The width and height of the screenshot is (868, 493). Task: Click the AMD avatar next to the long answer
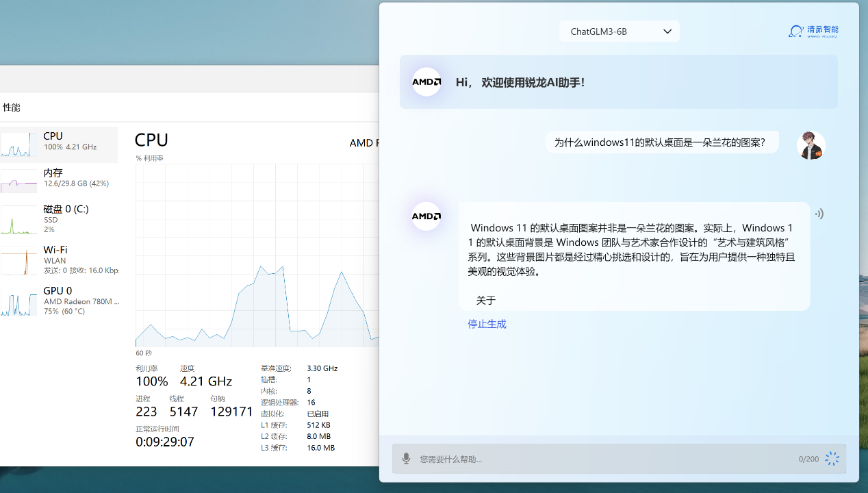[x=426, y=216]
